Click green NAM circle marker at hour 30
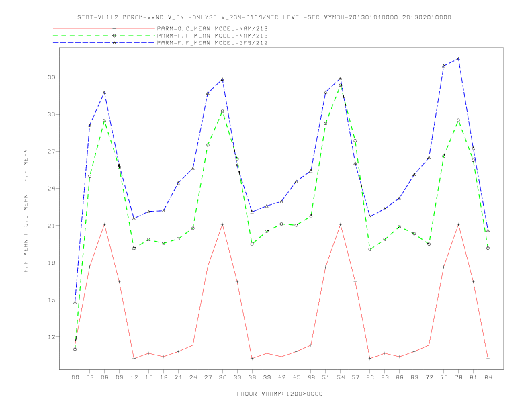532x411 pixels. click(x=222, y=111)
